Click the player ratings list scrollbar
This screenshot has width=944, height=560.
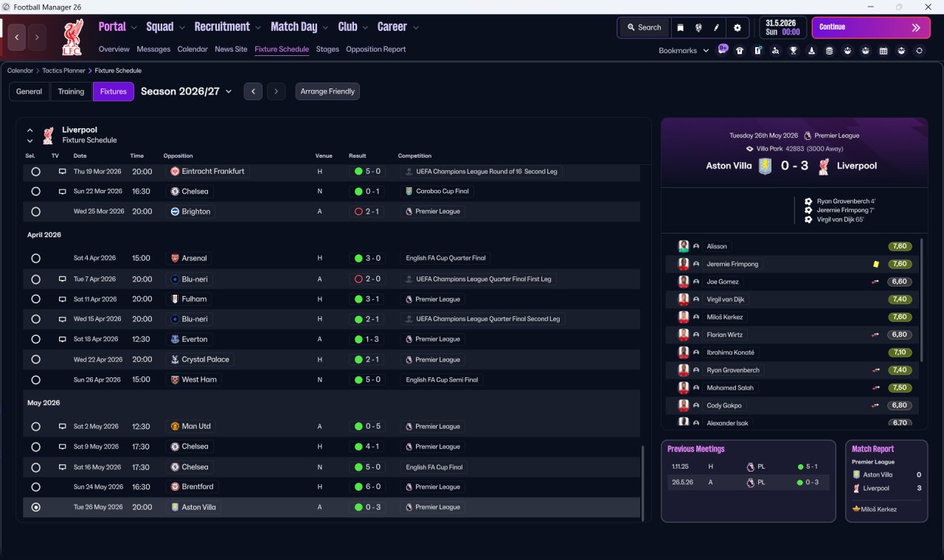coord(922,298)
